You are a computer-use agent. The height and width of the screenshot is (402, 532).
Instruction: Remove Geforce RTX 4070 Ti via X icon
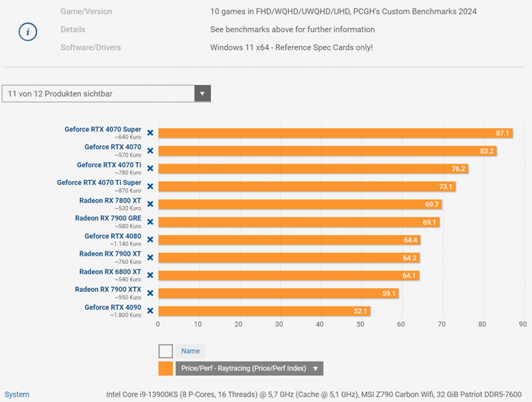click(150, 169)
